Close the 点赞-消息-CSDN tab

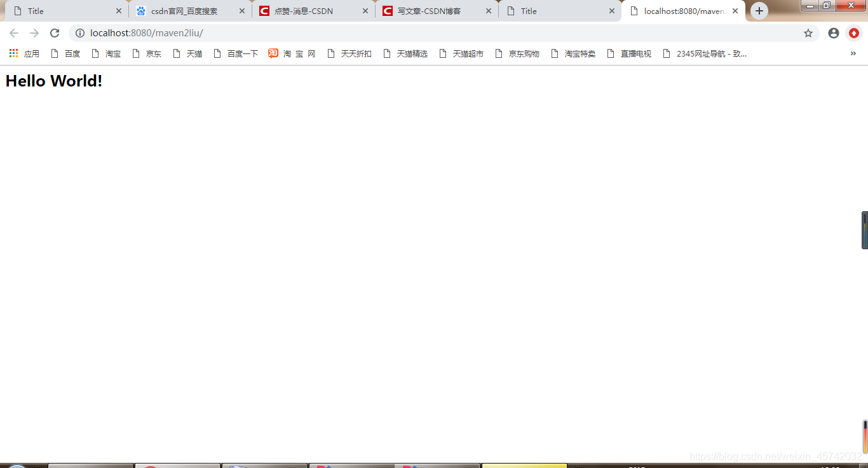pos(365,11)
